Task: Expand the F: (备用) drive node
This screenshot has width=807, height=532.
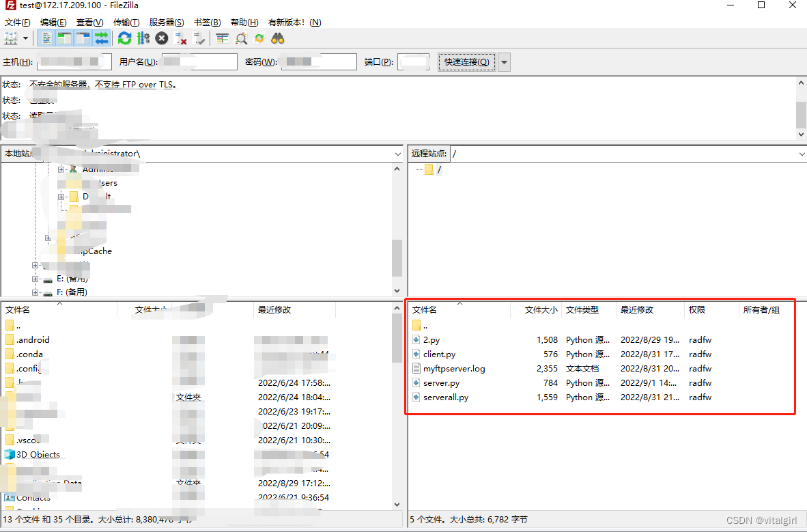Action: 35,292
